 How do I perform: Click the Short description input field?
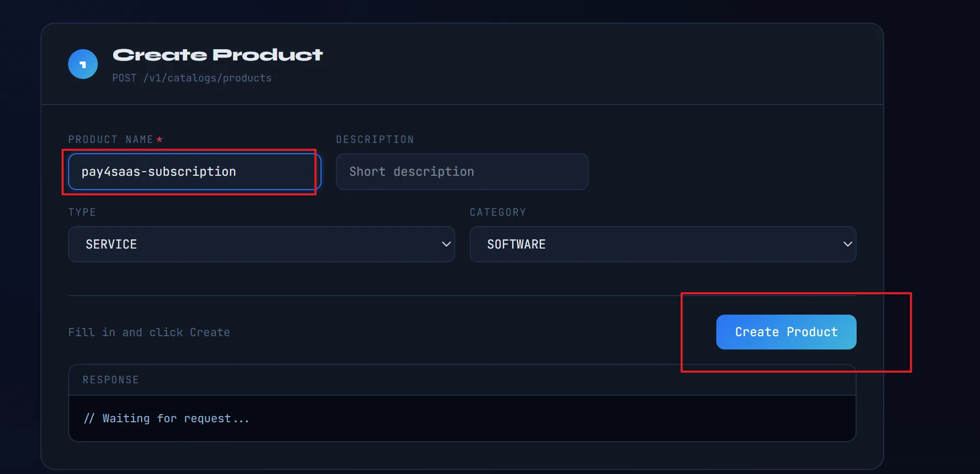tap(462, 172)
